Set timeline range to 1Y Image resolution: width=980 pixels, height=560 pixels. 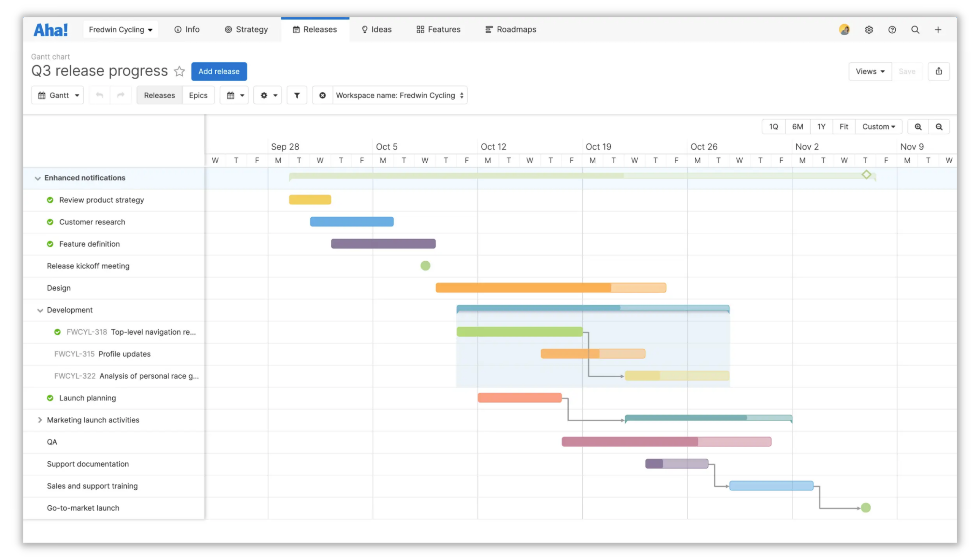click(821, 127)
